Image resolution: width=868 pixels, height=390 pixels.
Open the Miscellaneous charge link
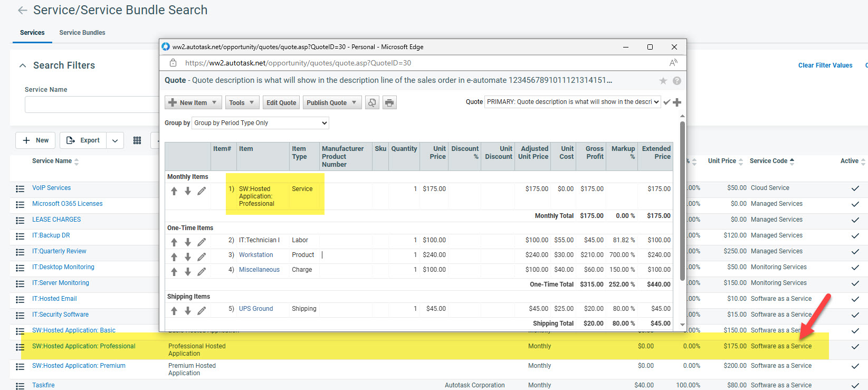tap(259, 270)
